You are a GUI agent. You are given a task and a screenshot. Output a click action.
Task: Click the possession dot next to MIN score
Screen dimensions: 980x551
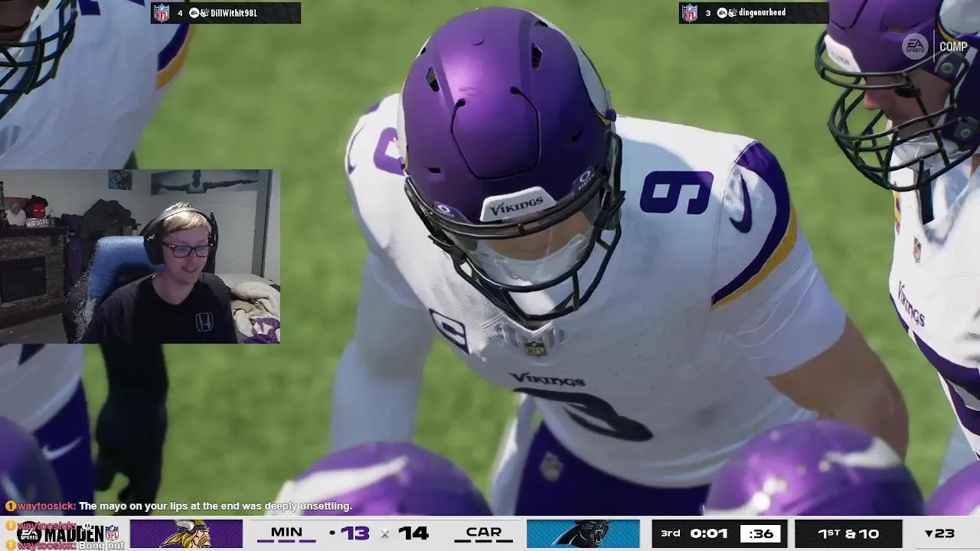(x=332, y=533)
